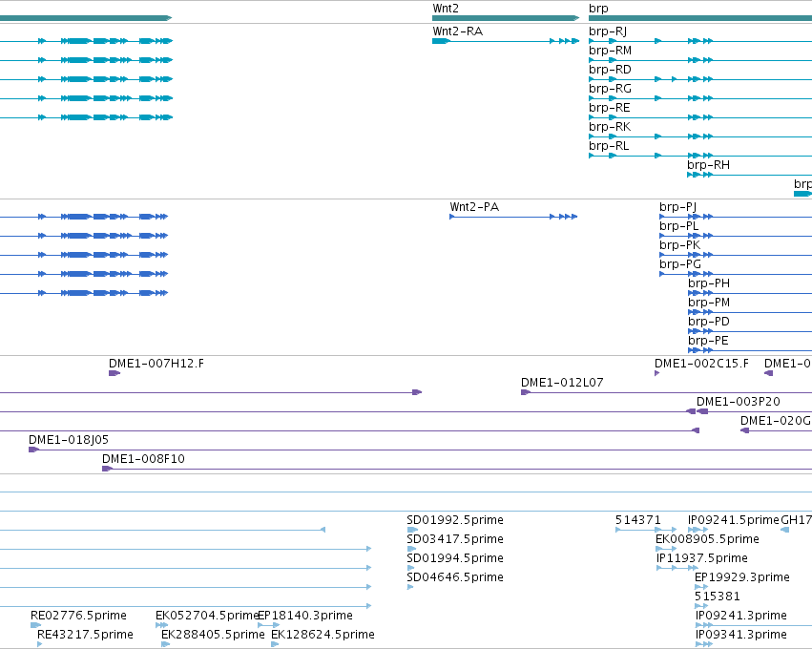Select the brp-RE transcript label
This screenshot has height=649, width=812.
click(x=609, y=108)
